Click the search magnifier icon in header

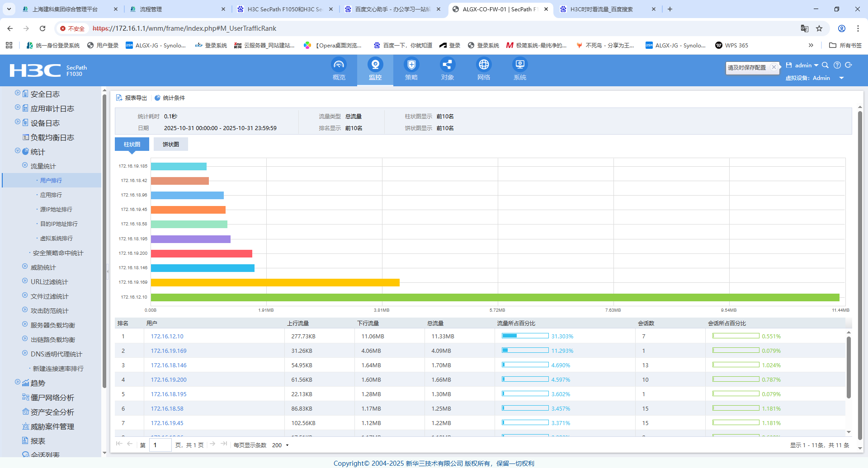tap(825, 66)
